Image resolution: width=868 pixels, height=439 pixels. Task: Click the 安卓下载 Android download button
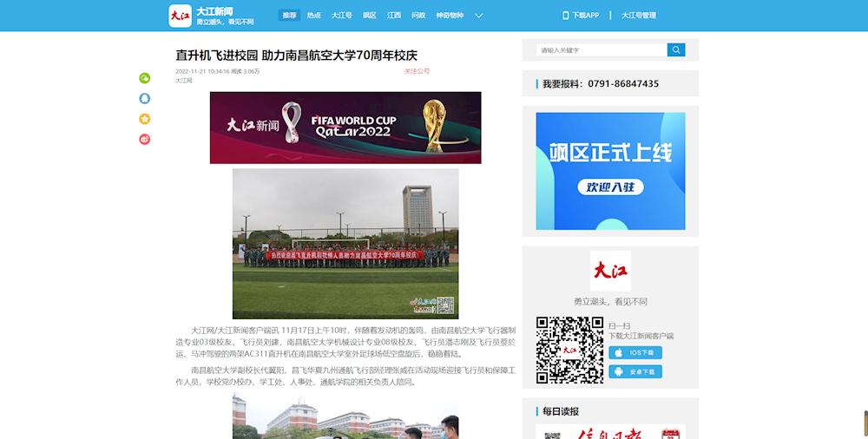point(635,371)
